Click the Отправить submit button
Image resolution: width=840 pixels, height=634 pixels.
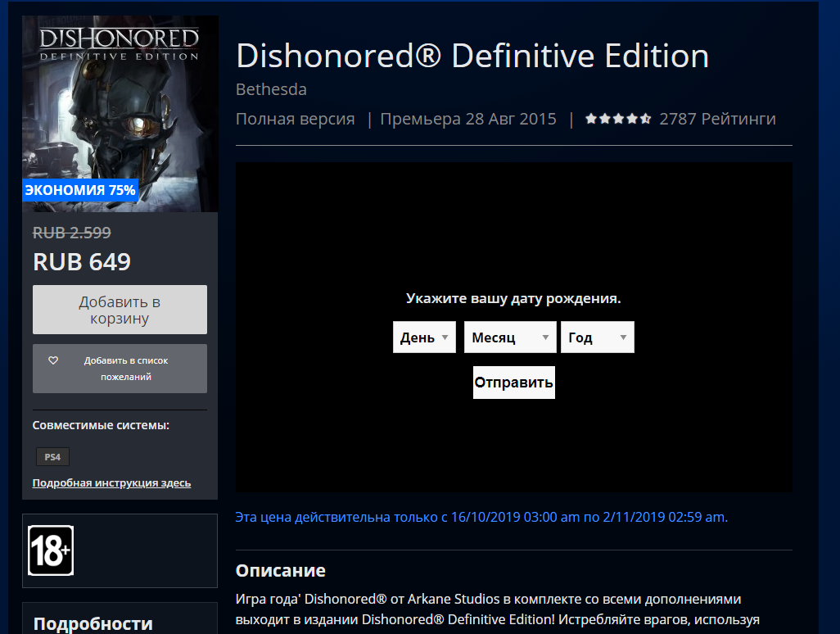[514, 383]
